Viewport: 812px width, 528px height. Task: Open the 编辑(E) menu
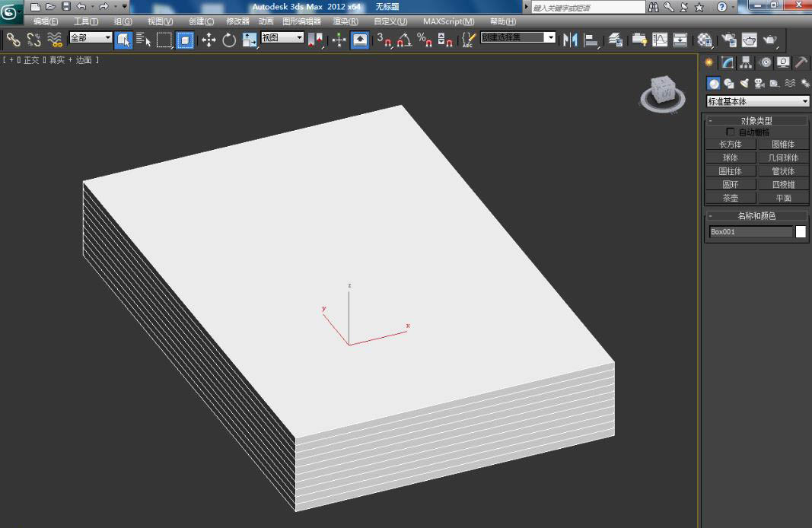coord(46,21)
